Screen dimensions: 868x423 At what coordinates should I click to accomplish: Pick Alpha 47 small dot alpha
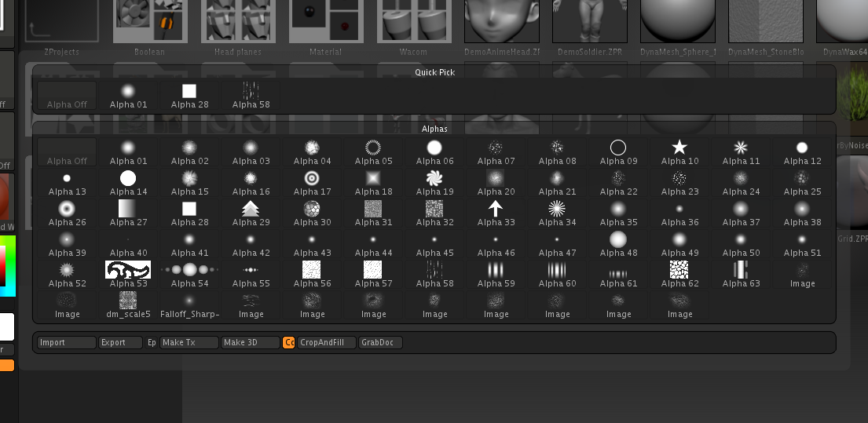coord(557,244)
